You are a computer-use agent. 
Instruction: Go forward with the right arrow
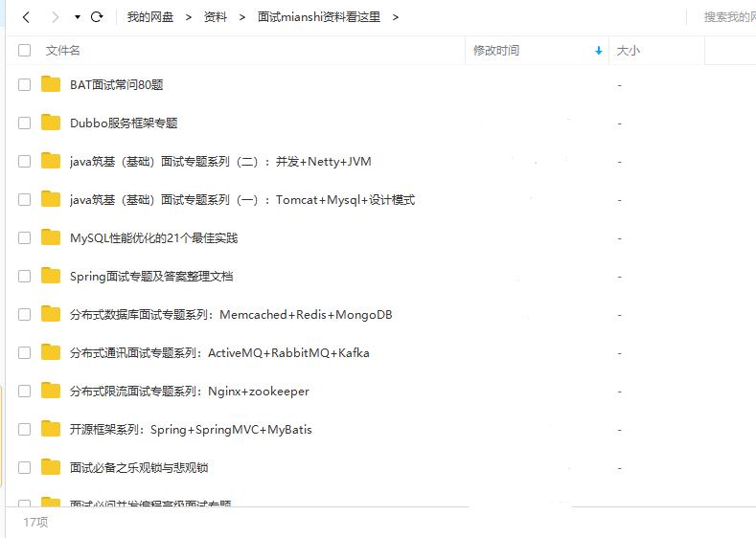(56, 17)
